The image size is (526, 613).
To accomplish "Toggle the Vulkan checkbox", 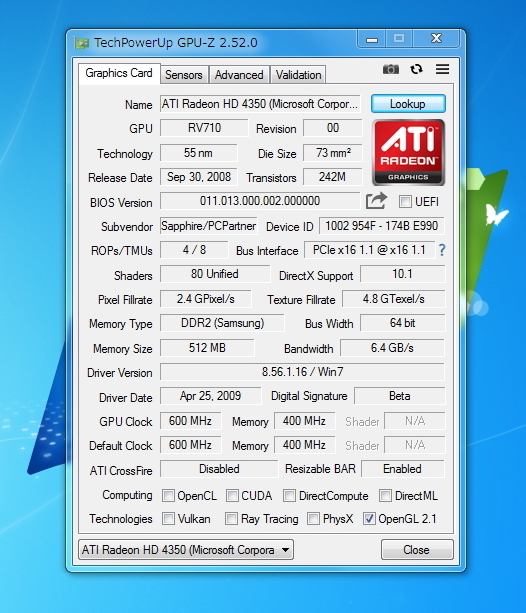I will tap(168, 519).
